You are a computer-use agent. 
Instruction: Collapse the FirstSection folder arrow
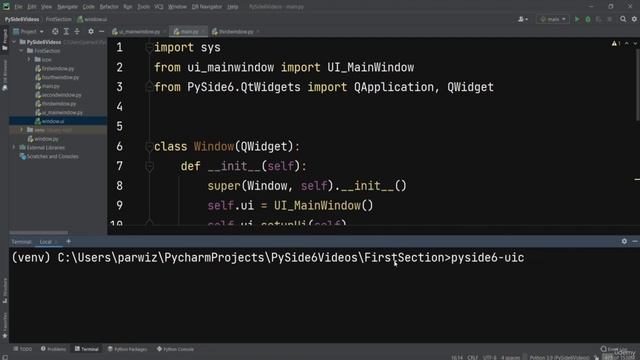pyautogui.click(x=21, y=51)
